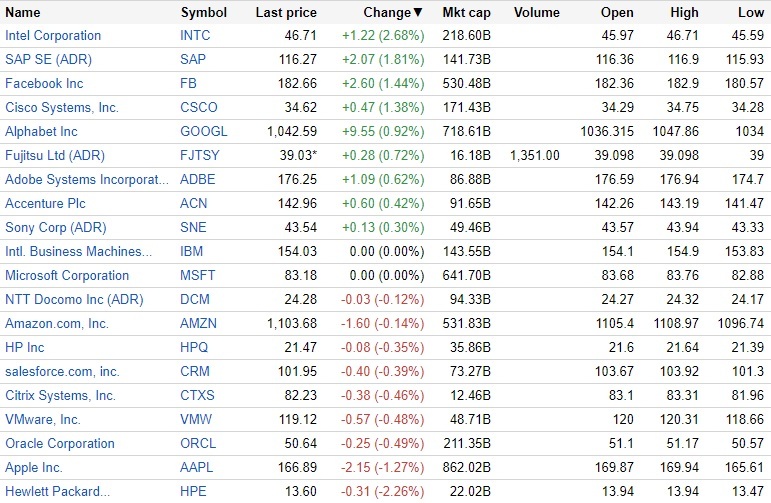
Task: Click Facebook Inc company link
Action: coord(44,83)
